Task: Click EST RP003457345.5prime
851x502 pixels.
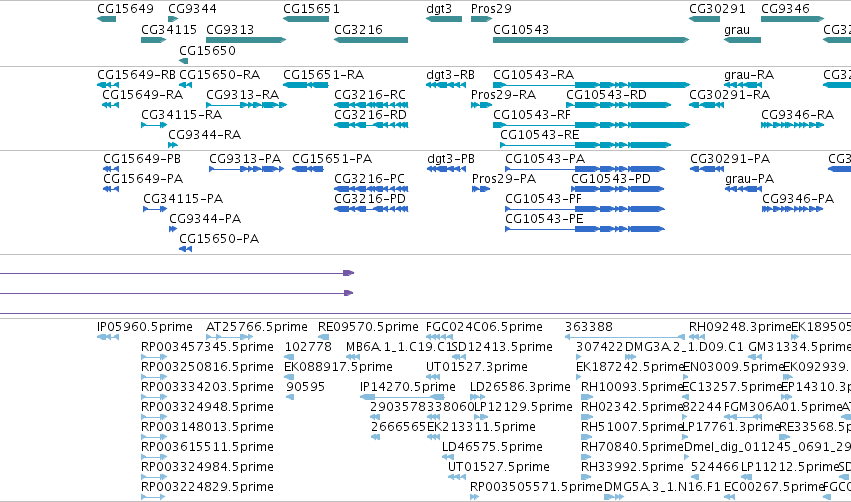Action: pyautogui.click(x=154, y=357)
